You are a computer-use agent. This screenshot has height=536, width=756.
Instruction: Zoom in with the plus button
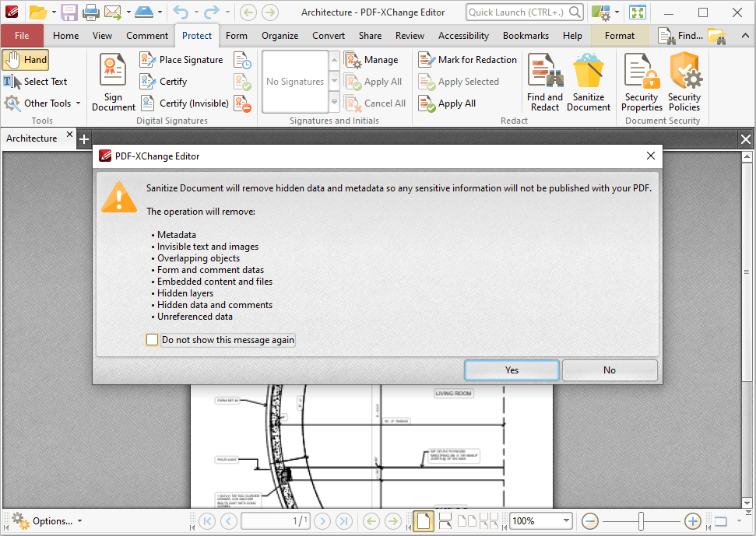click(693, 521)
